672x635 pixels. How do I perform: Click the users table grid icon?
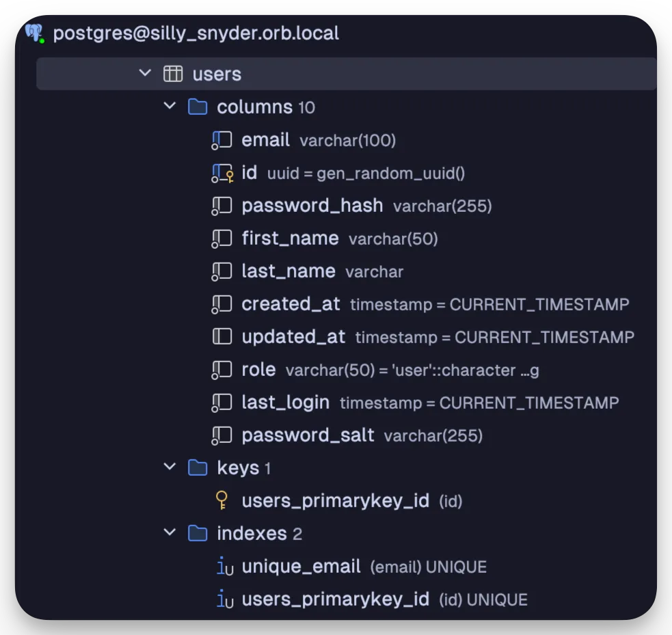click(173, 74)
